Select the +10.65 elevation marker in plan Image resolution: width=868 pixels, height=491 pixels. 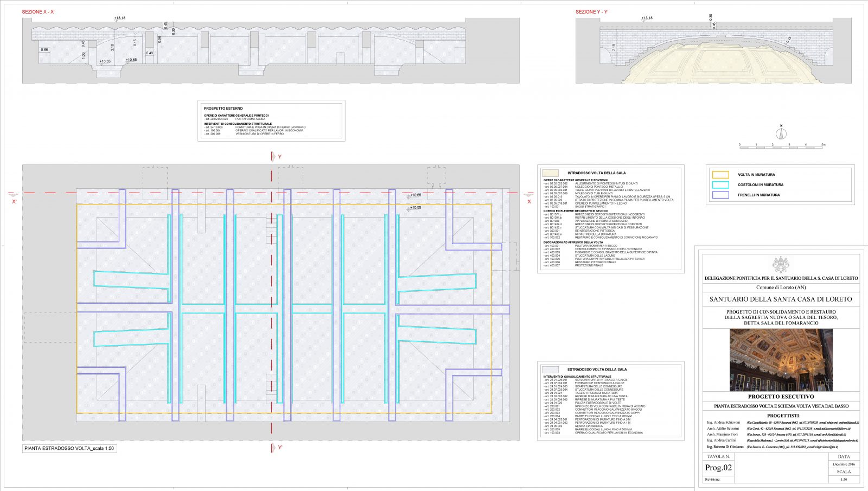pos(415,195)
